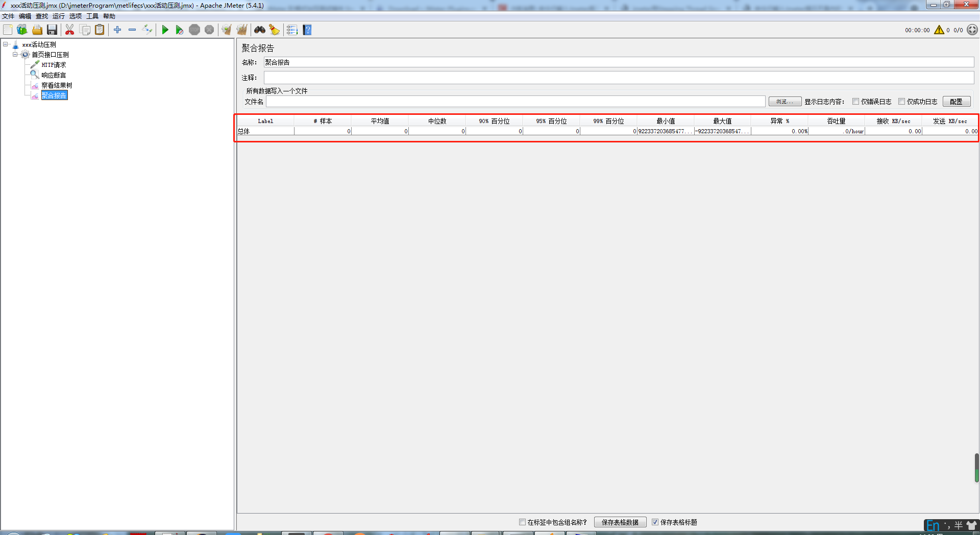980x535 pixels.
Task: Collapse the xxx活动压测 test plan node
Action: click(6, 44)
